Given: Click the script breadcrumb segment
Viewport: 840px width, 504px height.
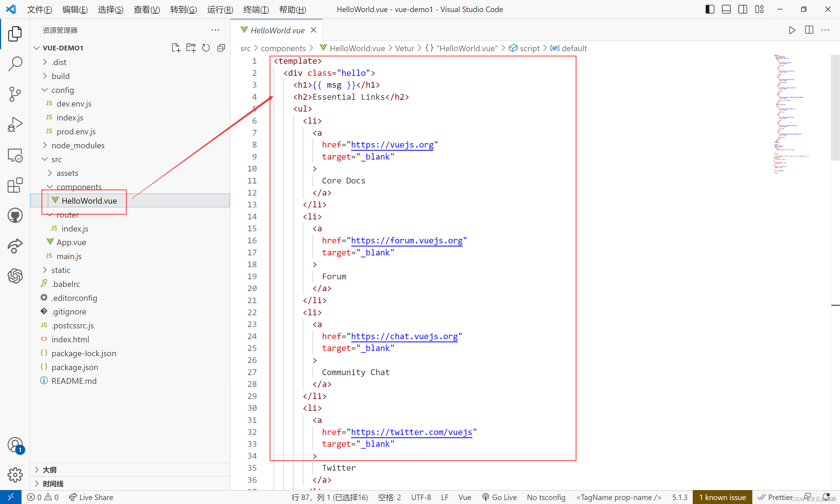Looking at the screenshot, I should click(524, 49).
